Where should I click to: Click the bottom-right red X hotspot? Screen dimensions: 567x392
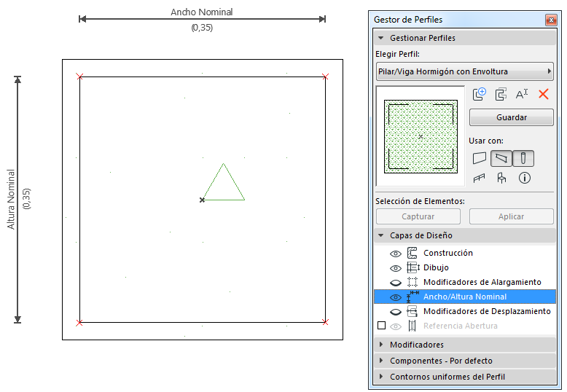tap(325, 322)
